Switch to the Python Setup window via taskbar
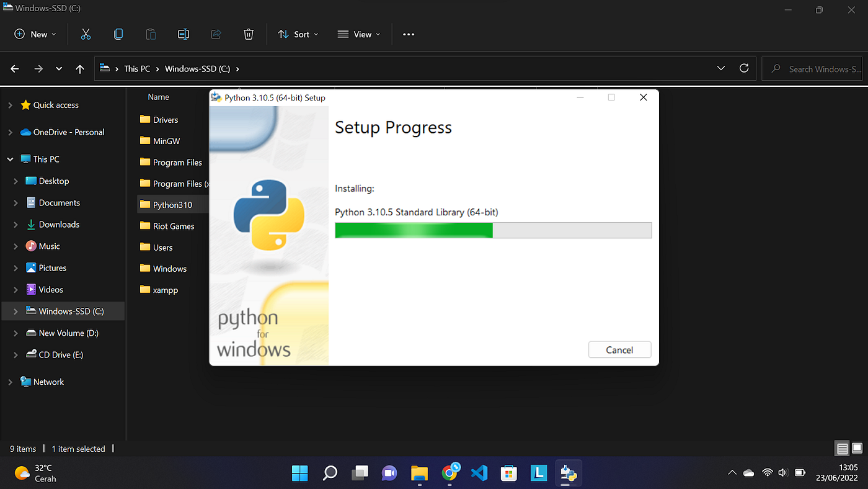The image size is (868, 489). coord(568,473)
